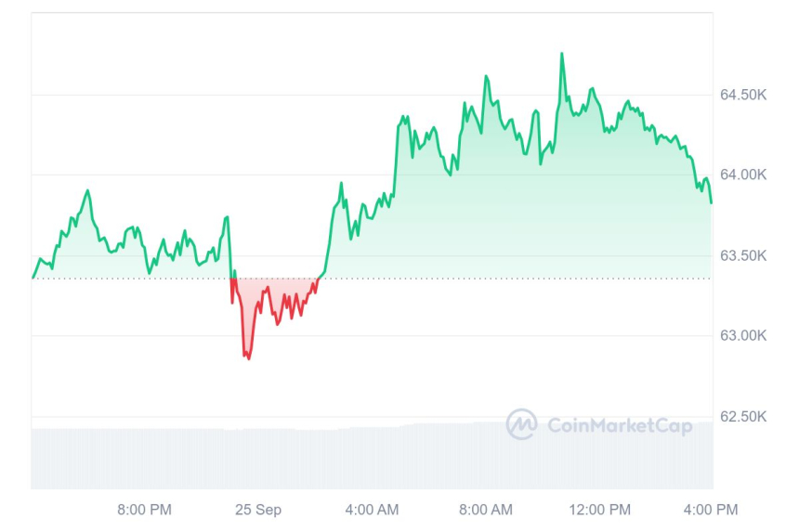Click the 62.50K price axis label

pos(742,416)
